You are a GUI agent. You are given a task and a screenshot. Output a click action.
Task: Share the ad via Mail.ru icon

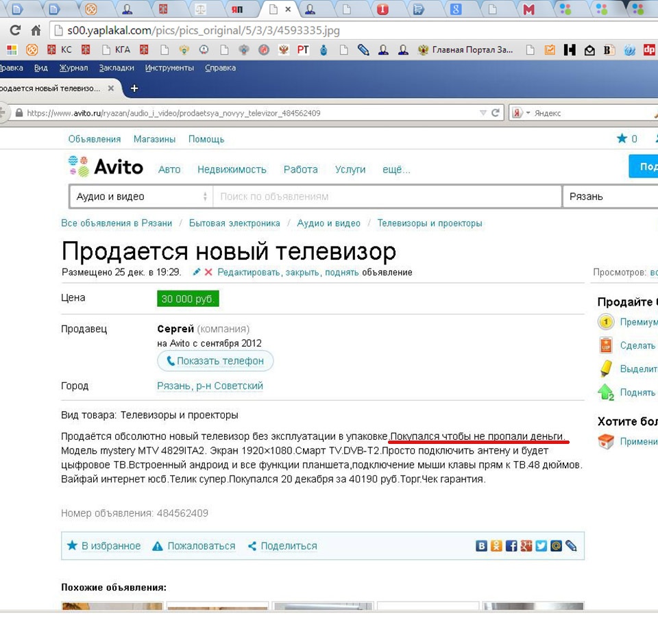point(556,545)
